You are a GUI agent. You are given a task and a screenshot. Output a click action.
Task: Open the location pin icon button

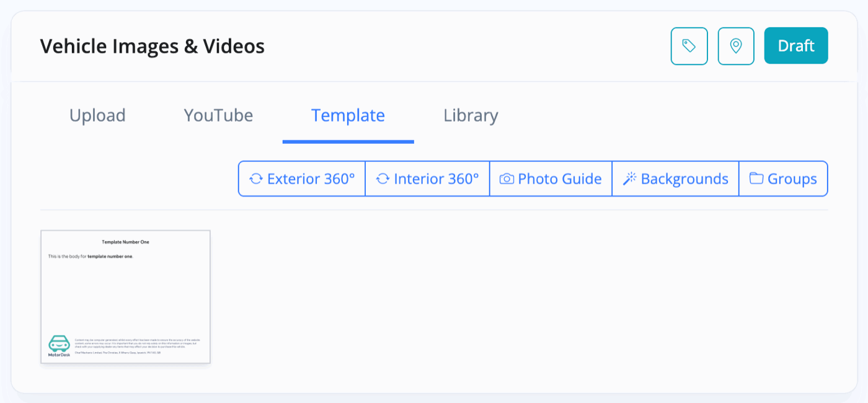pyautogui.click(x=736, y=46)
